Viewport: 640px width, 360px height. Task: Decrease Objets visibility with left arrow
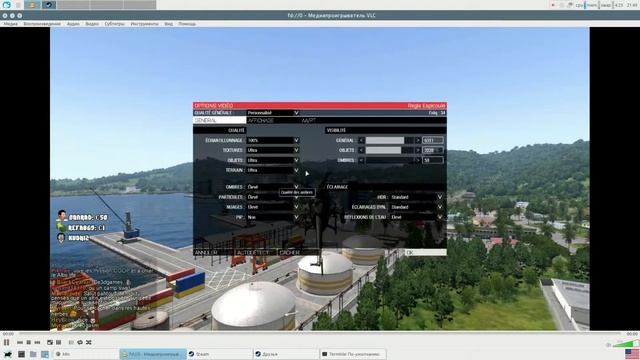(x=361, y=150)
